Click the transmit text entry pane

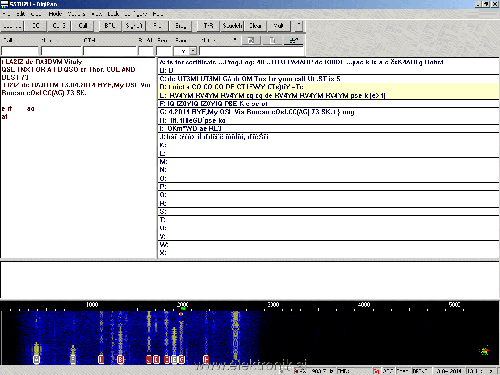click(x=249, y=280)
